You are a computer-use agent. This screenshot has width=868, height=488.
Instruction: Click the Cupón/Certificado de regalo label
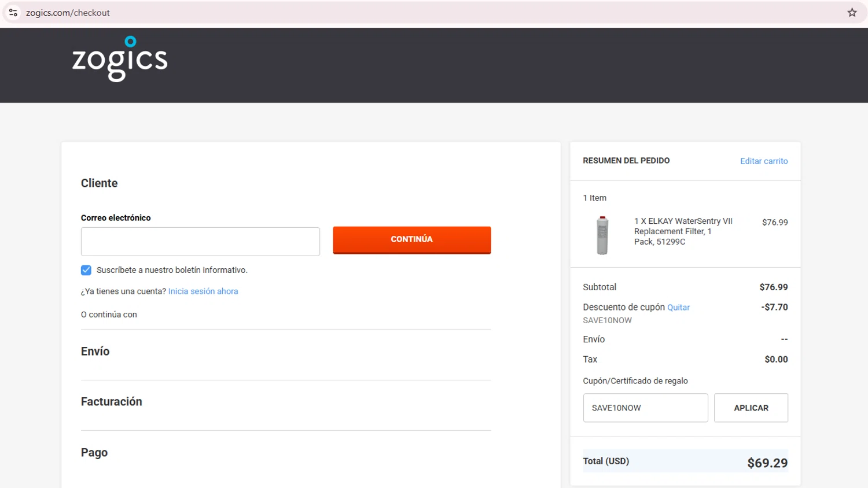[x=635, y=381]
